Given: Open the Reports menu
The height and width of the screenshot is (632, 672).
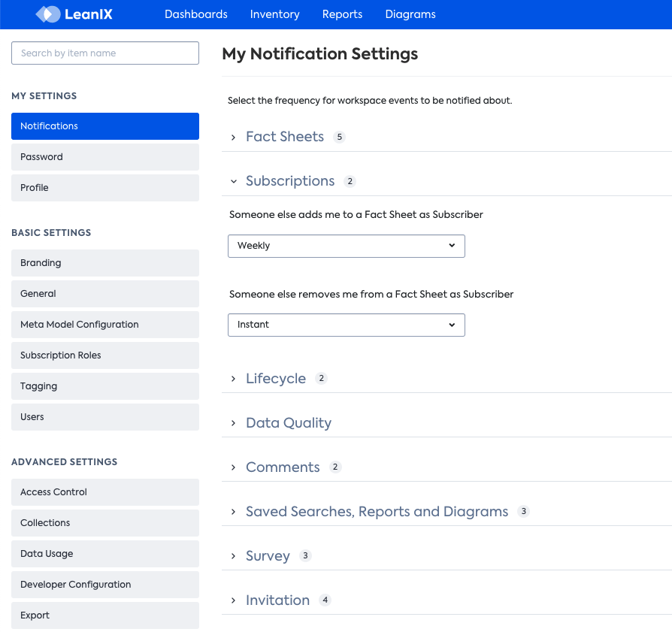Looking at the screenshot, I should tap(342, 14).
